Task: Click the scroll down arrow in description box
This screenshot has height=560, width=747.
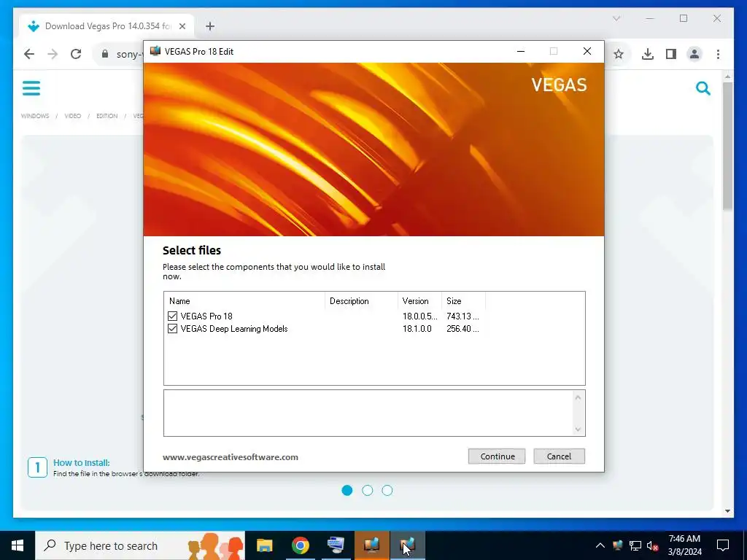Action: point(578,429)
